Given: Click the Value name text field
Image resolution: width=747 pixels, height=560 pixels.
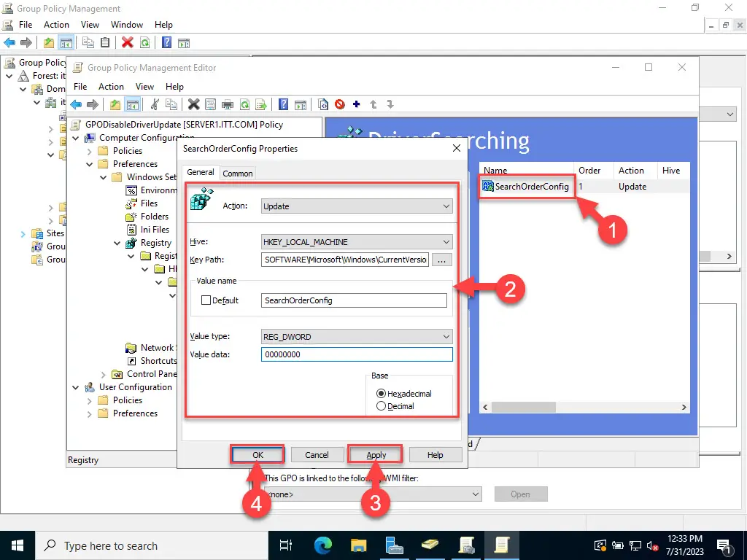Looking at the screenshot, I should click(354, 300).
